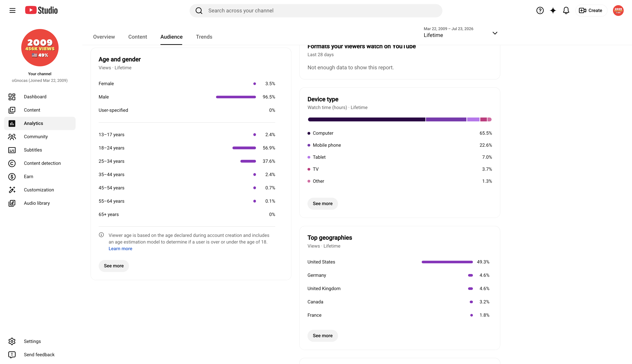Screen dimensions: 632x364
Task: Open the notifications bell
Action: click(x=566, y=11)
